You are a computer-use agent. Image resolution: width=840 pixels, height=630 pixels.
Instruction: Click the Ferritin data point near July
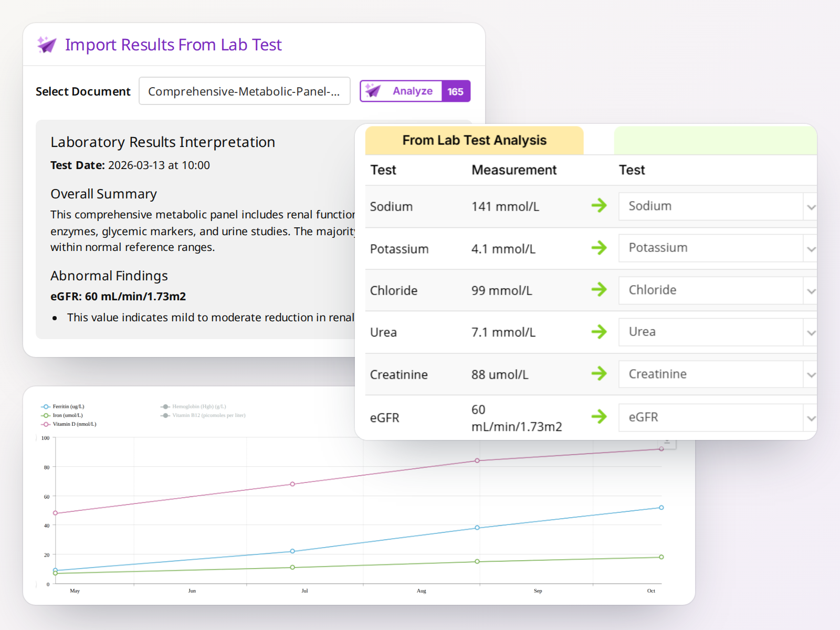coord(292,551)
